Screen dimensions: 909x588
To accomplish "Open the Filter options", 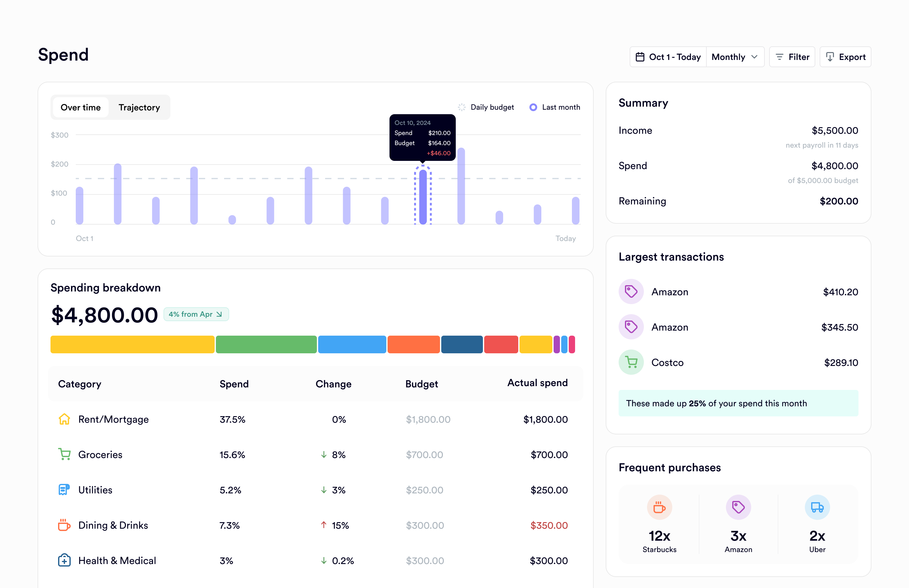I will [792, 57].
